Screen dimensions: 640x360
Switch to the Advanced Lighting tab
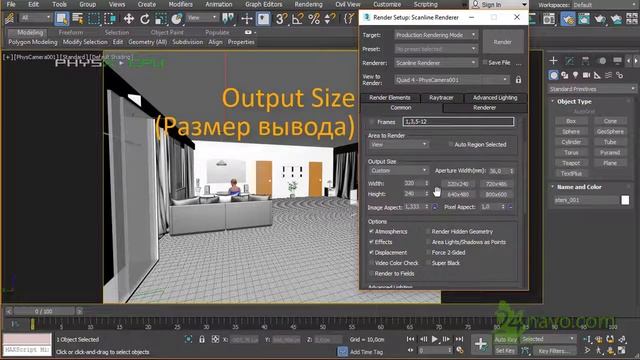pos(495,98)
